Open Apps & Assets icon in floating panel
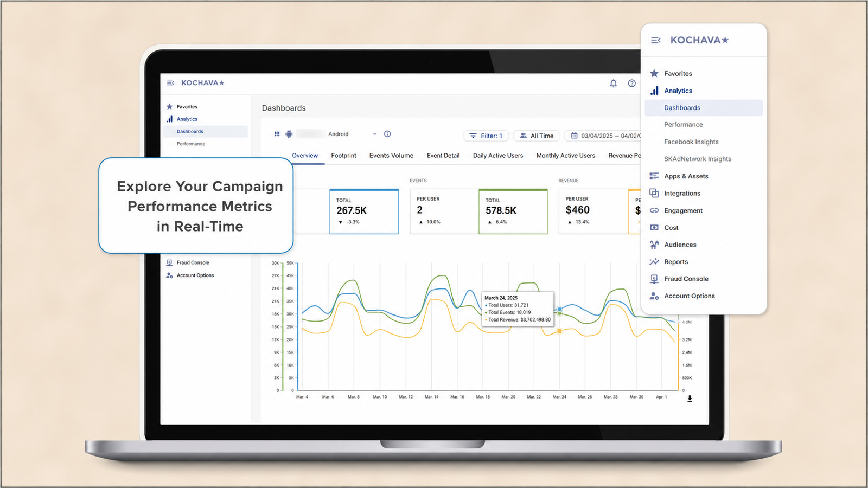868x488 pixels. (654, 176)
